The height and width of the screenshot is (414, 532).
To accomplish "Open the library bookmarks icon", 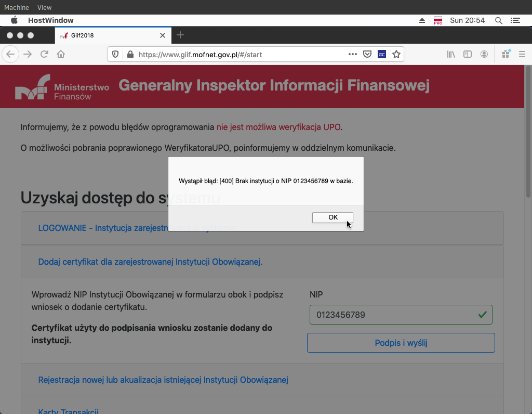I will click(451, 54).
